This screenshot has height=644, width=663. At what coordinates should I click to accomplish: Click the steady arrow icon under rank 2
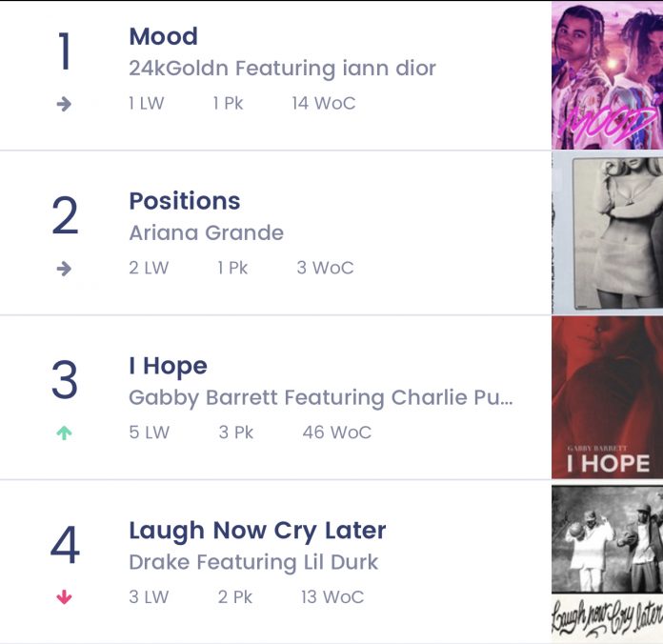[x=64, y=269]
